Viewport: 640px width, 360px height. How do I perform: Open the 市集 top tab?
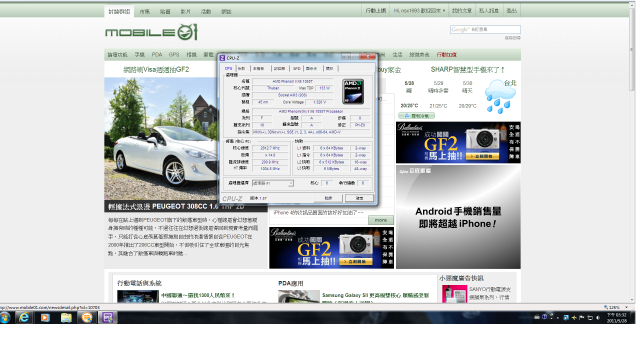[145, 11]
